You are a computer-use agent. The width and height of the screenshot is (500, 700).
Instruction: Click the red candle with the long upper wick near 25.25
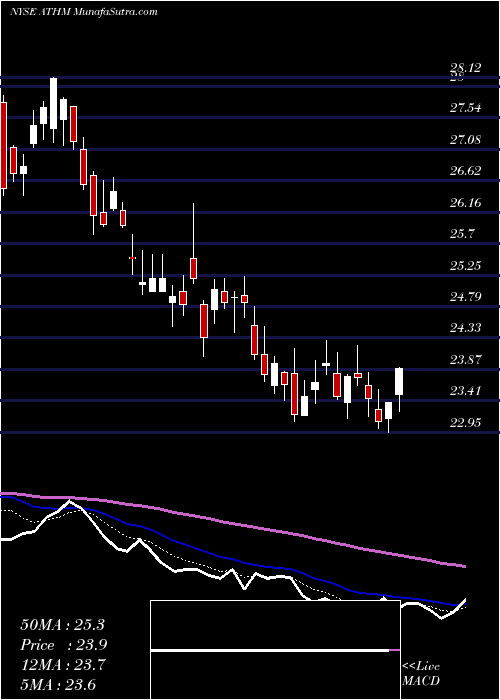(x=193, y=268)
